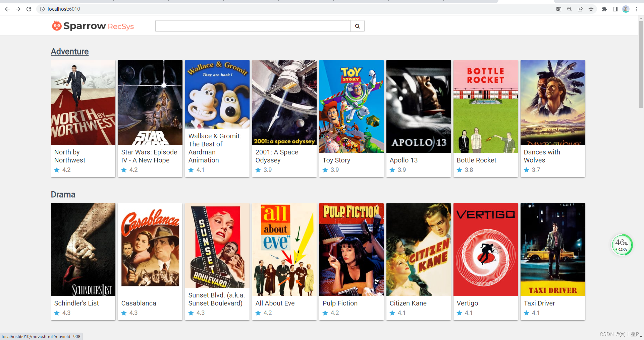Viewport: 644px width, 340px height.
Task: Open the translate page icon
Action: click(559, 9)
